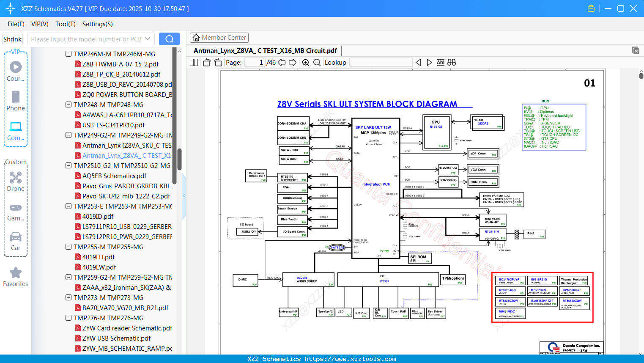Go to the previous page arrow
The width and height of the screenshot is (644, 363).
(x=282, y=62)
